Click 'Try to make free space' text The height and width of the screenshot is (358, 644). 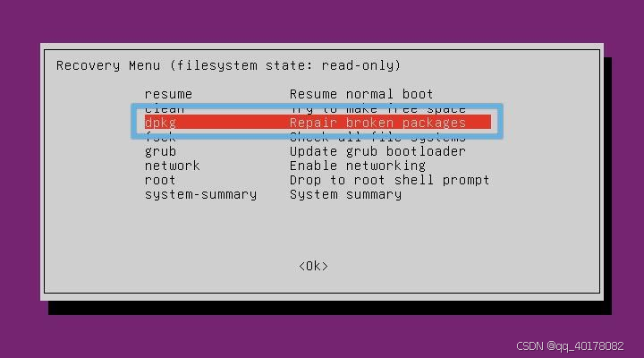coord(377,111)
